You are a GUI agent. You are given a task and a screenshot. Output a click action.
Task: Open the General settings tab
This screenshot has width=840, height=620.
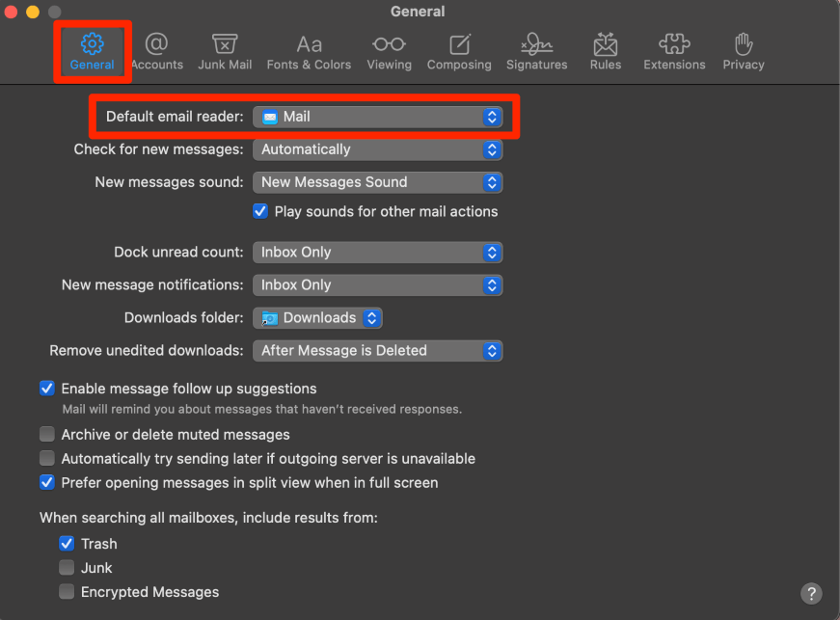[x=93, y=52]
